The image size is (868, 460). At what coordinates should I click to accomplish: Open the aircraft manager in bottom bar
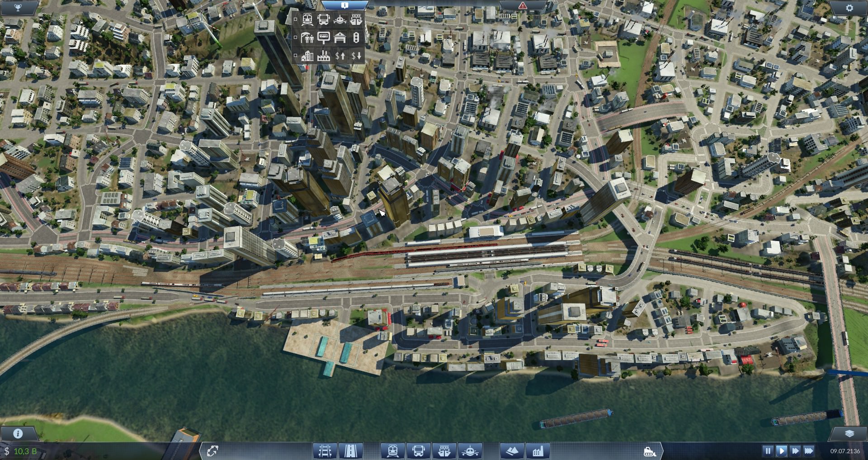(471, 451)
